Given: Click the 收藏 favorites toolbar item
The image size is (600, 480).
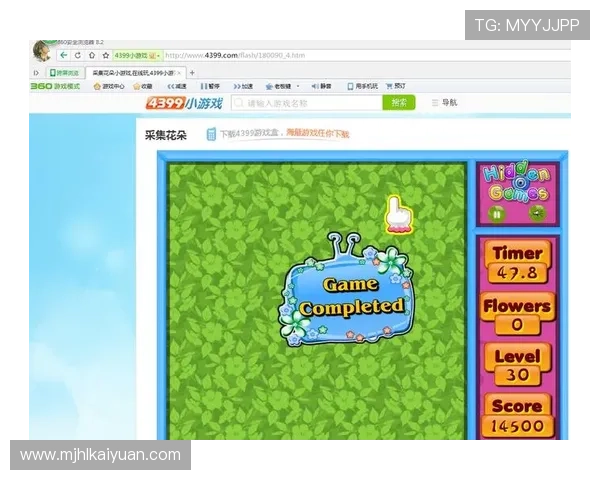Looking at the screenshot, I should coord(142,87).
